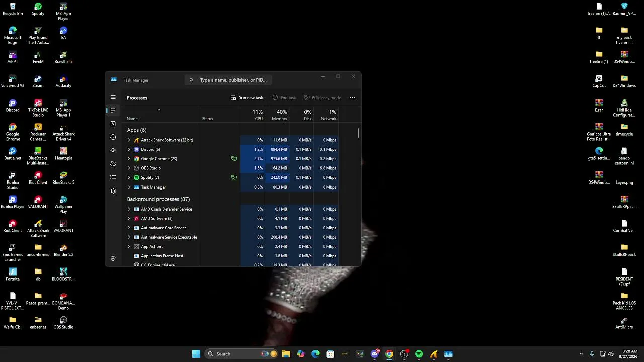The width and height of the screenshot is (644, 362).
Task: Select the DS4Windows folder on desktop
Action: [x=624, y=80]
